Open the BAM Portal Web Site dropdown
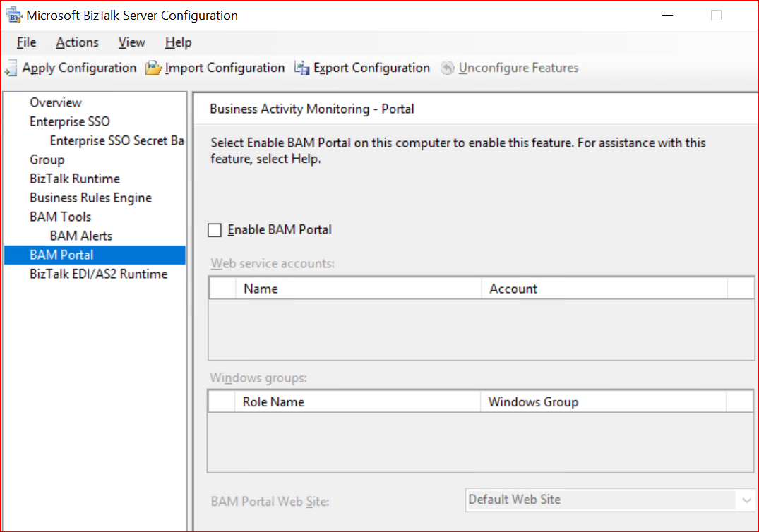The image size is (759, 532). 747,500
